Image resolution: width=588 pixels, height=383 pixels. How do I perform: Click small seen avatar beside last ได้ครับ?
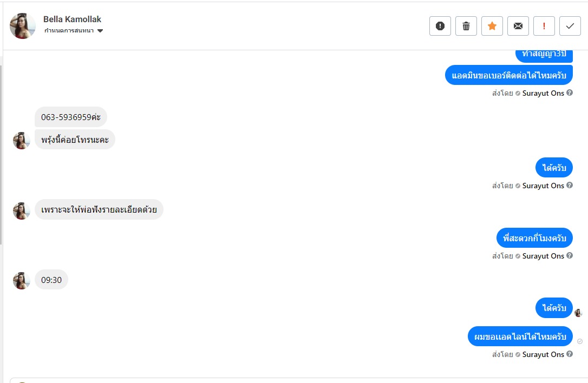pyautogui.click(x=578, y=313)
